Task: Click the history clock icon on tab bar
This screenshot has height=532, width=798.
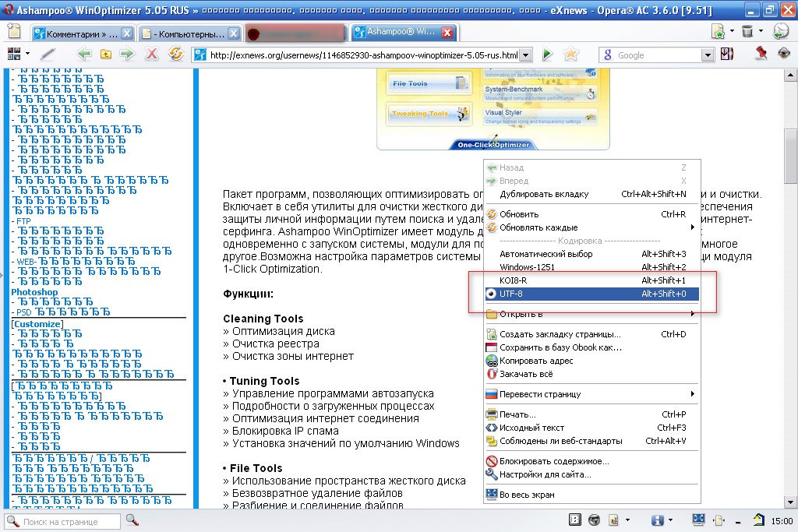Action: [781, 31]
